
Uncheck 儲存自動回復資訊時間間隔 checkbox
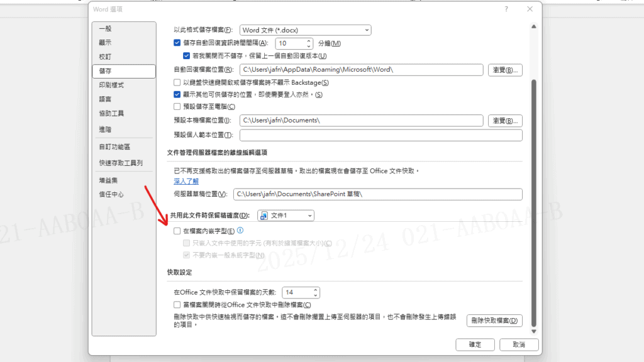coord(177,43)
